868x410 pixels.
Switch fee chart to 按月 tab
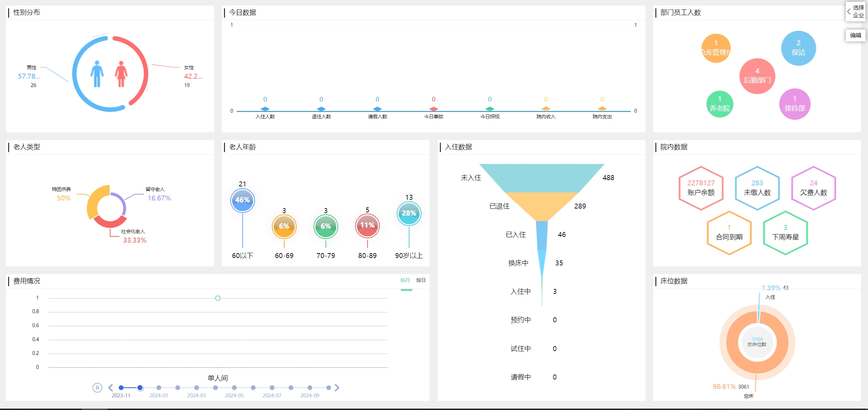pyautogui.click(x=405, y=280)
